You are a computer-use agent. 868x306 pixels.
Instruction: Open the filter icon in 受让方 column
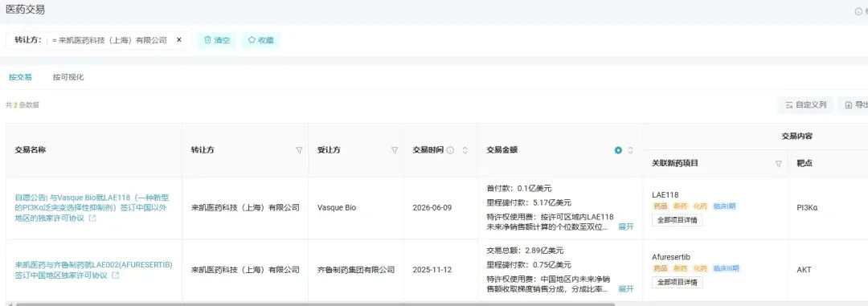[395, 150]
